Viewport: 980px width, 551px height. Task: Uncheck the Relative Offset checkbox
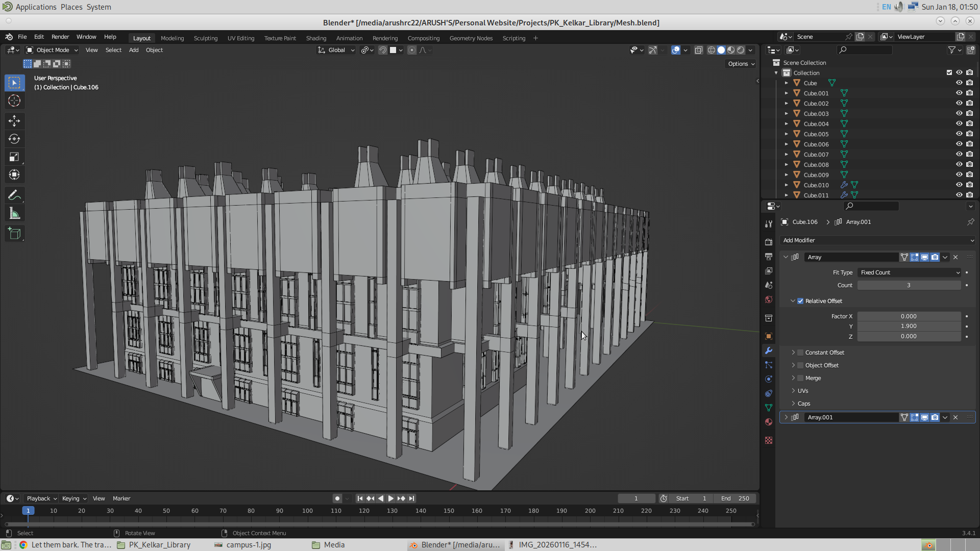point(800,301)
